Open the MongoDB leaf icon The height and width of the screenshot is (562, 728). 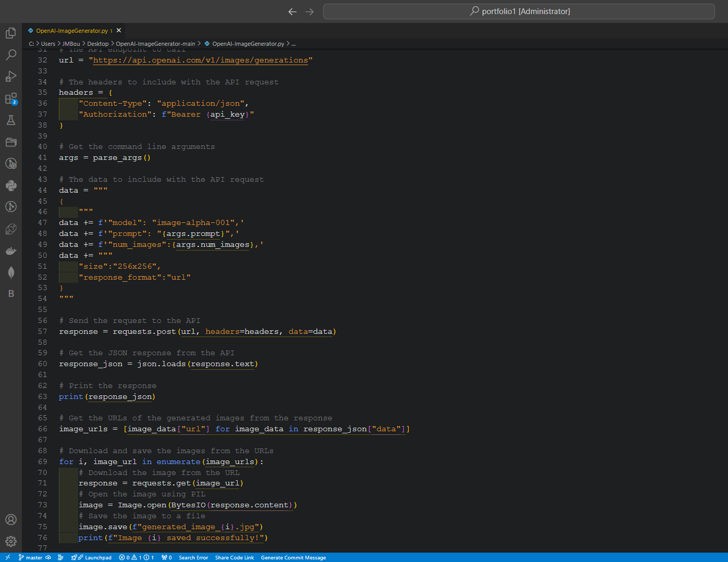point(11,272)
